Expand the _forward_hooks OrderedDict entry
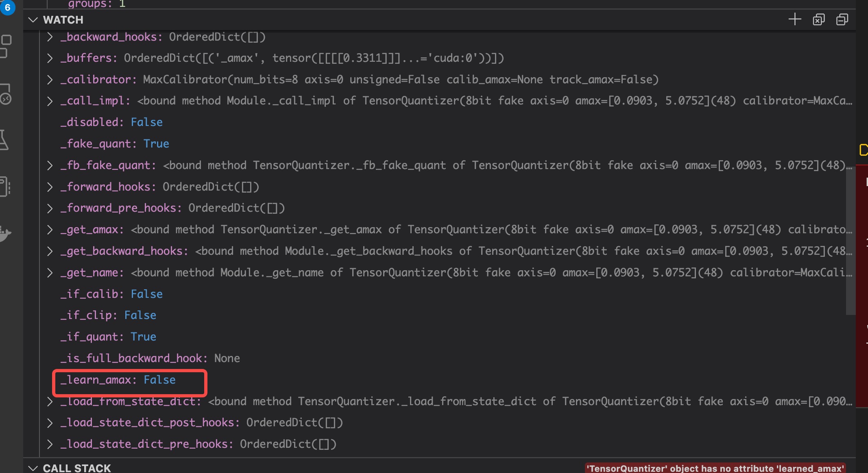Screen dimensions: 868x473 click(50, 187)
